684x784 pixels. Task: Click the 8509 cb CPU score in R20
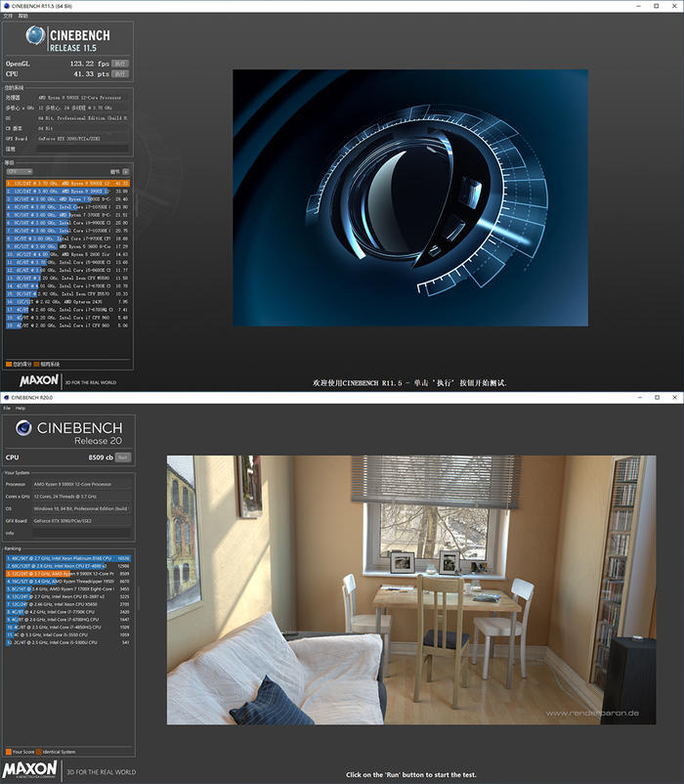[x=101, y=457]
